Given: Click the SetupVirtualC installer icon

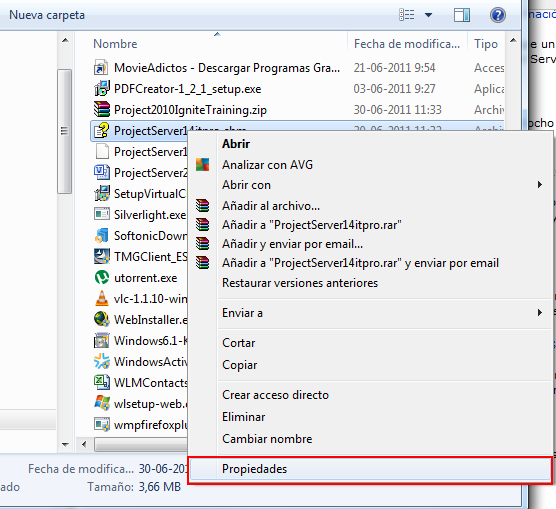Looking at the screenshot, I should pyautogui.click(x=101, y=193).
